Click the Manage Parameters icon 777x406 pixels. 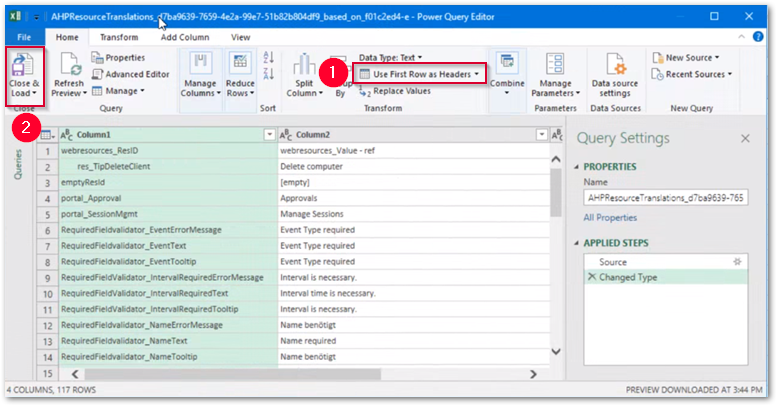coord(555,64)
